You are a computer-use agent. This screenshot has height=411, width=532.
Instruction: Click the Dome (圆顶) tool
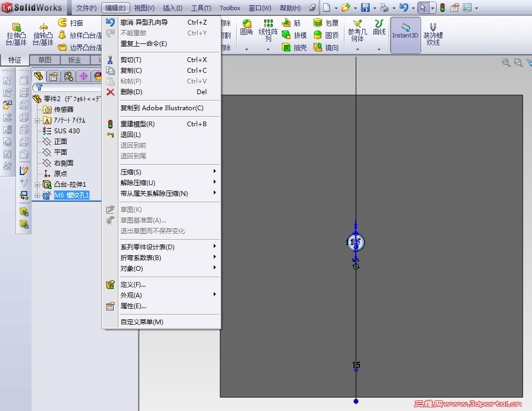(x=326, y=35)
